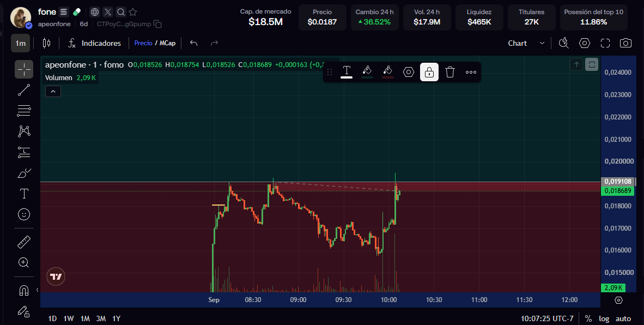Image resolution: width=644 pixels, height=325 pixels.
Task: Copy the contract address CTPoyC...gGpump
Action: tap(157, 24)
